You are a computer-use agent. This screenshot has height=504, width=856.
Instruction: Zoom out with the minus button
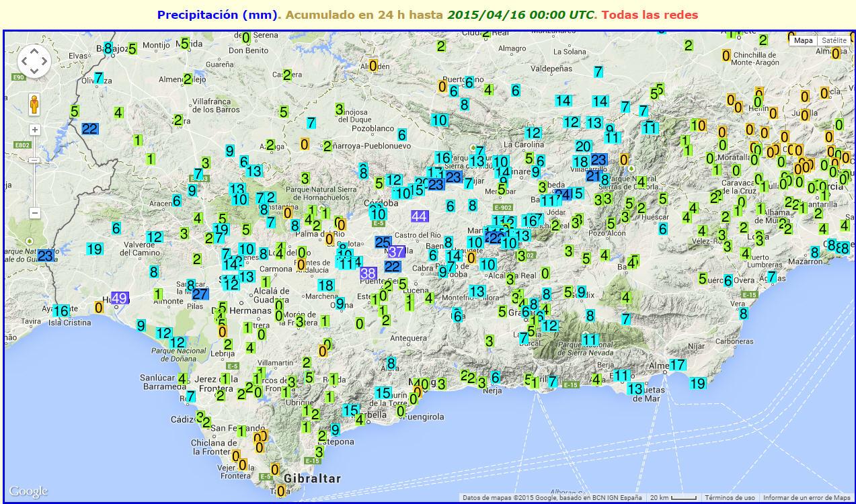point(35,213)
